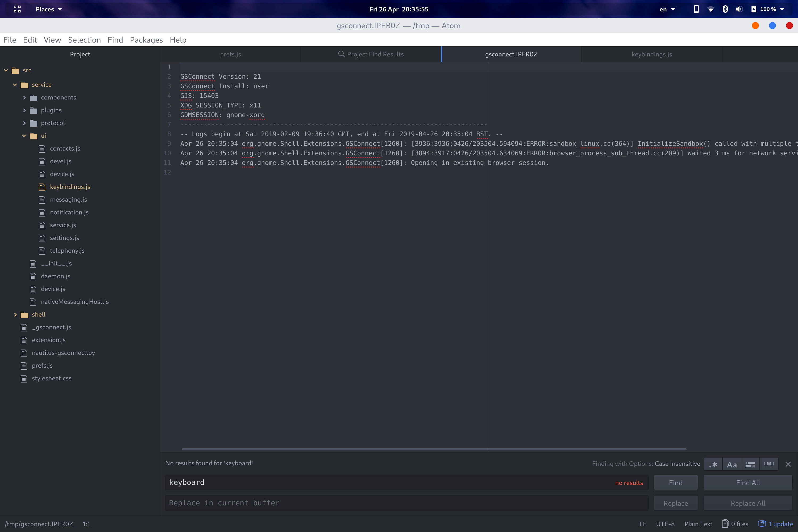Click the Wi-Fi icon in system tray
This screenshot has height=532, width=798.
tap(710, 9)
